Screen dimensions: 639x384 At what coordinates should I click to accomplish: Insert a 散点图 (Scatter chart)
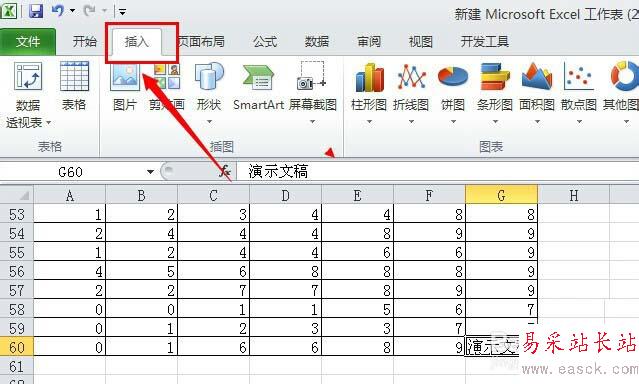point(579,86)
